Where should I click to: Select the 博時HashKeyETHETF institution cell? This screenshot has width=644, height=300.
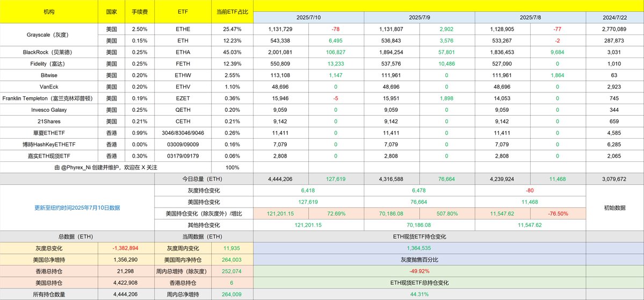(x=49, y=144)
